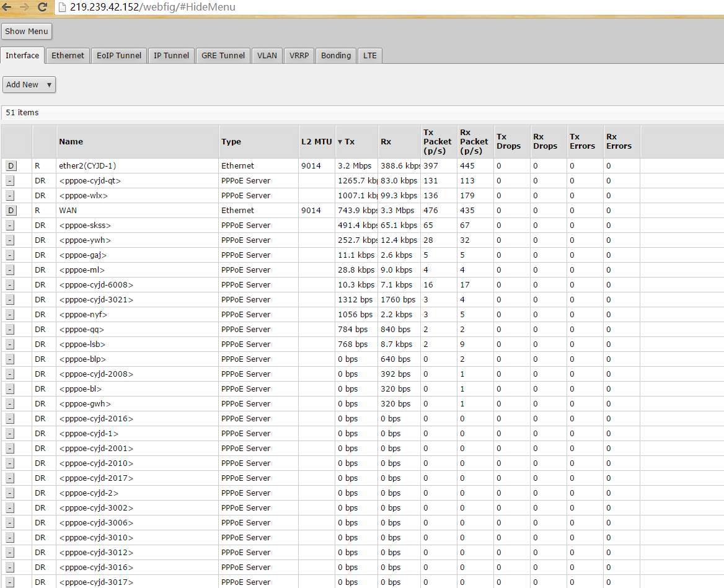Image resolution: width=724 pixels, height=588 pixels.
Task: Remove pppoe-cyjd-6008 using its minus button
Action: (x=10, y=285)
